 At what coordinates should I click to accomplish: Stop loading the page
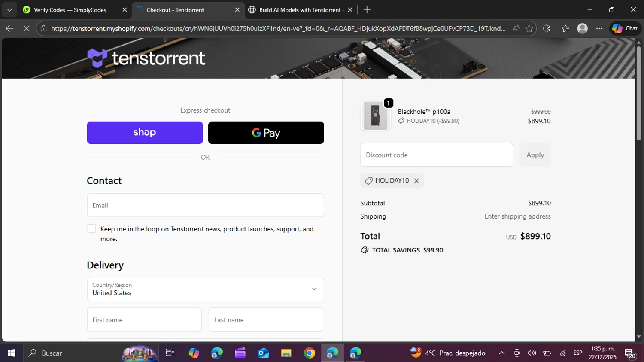coord(26,28)
